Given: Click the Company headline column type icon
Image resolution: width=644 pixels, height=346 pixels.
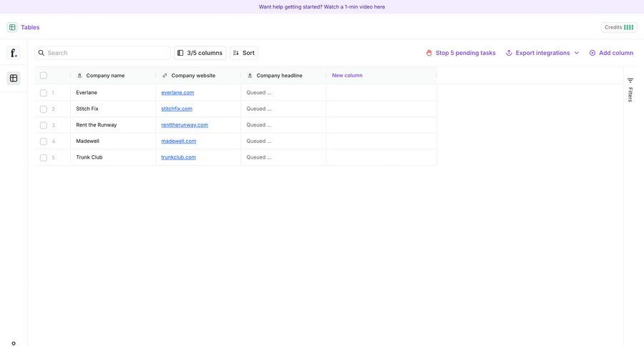Looking at the screenshot, I should [250, 76].
